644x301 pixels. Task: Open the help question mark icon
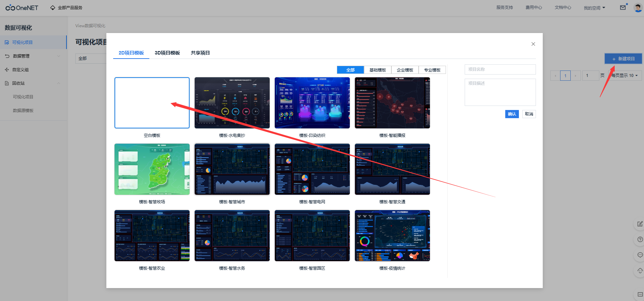640,239
